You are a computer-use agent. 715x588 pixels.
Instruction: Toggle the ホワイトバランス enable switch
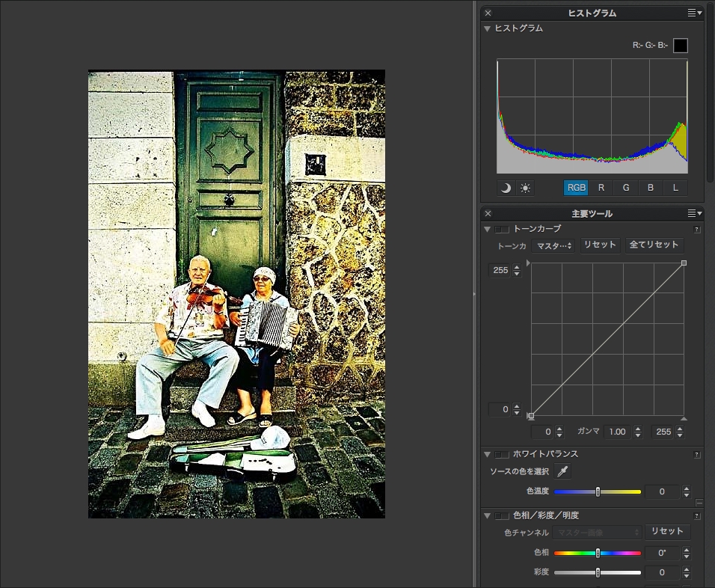click(502, 454)
